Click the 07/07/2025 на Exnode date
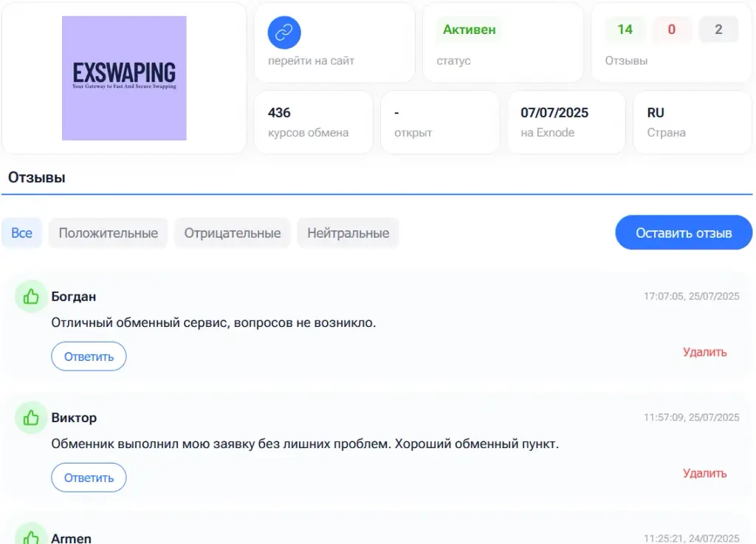The height and width of the screenshot is (544, 756). click(554, 113)
